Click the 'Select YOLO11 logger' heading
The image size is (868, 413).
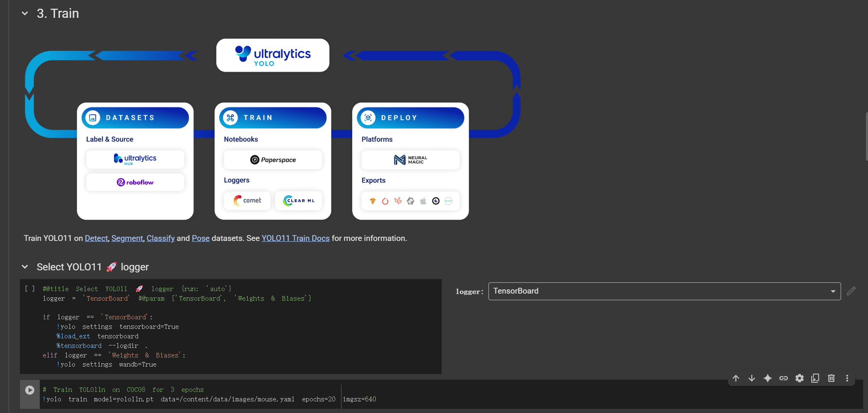92,267
